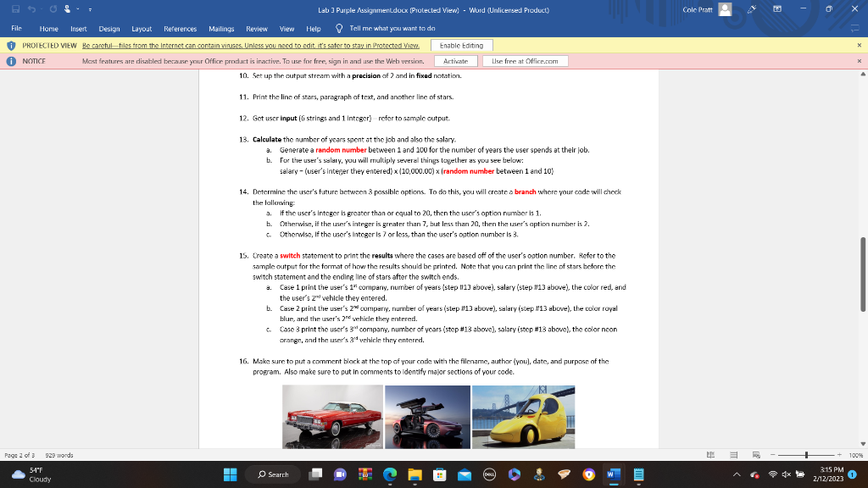The width and height of the screenshot is (868, 488).
Task: Click 'Page 2 of 3' in status bar
Action: pos(19,455)
